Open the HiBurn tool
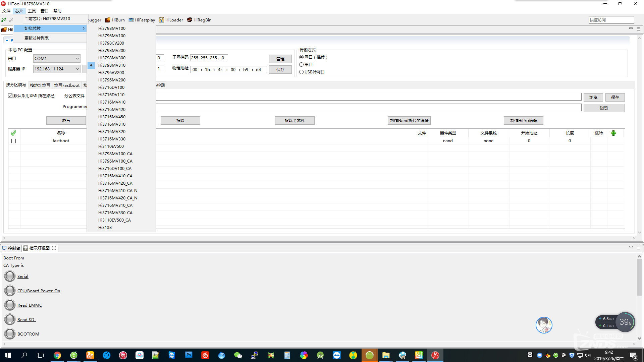 (115, 20)
